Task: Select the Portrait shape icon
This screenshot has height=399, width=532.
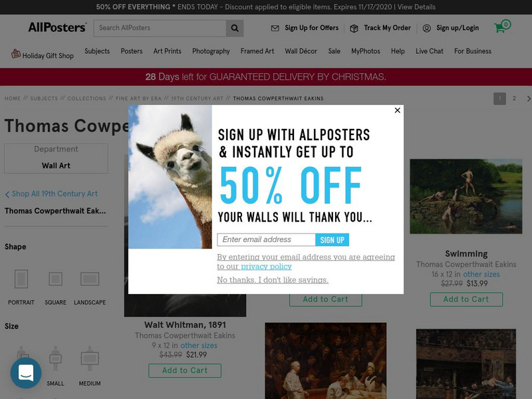Action: coord(21,279)
